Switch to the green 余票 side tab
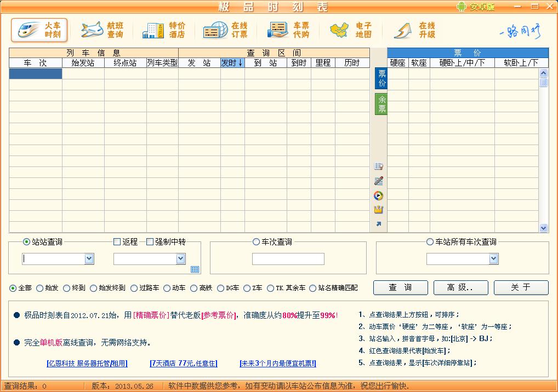The width and height of the screenshot is (558, 392). tap(382, 104)
